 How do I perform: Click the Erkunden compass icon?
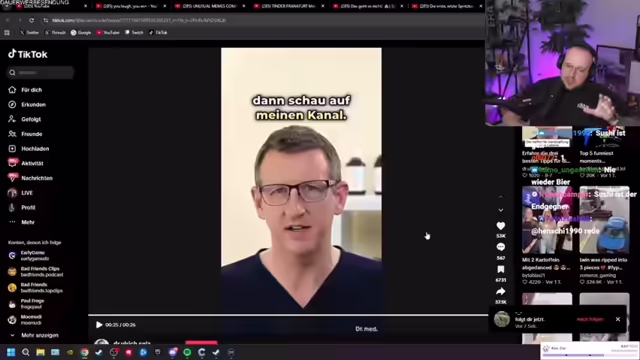pyautogui.click(x=12, y=104)
